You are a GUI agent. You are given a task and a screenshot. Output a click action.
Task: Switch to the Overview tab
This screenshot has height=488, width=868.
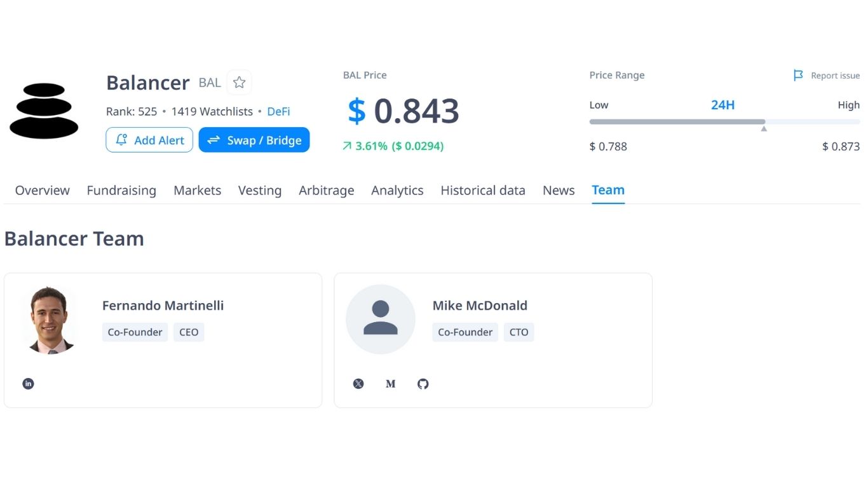(x=43, y=191)
